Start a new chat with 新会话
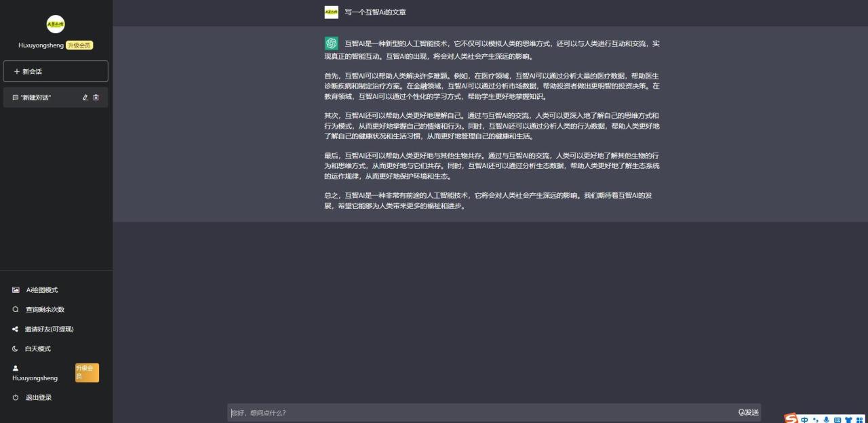This screenshot has width=868, height=423. pyautogui.click(x=56, y=71)
